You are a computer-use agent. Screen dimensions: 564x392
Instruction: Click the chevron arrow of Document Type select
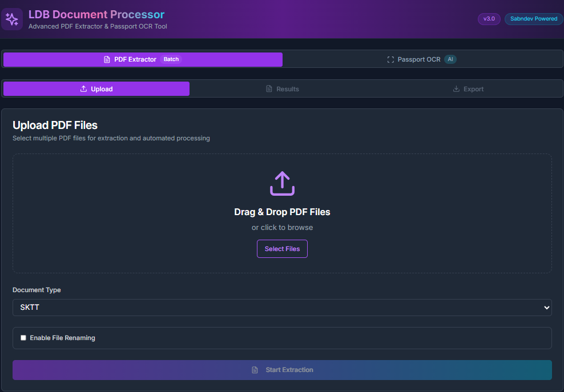pos(547,308)
